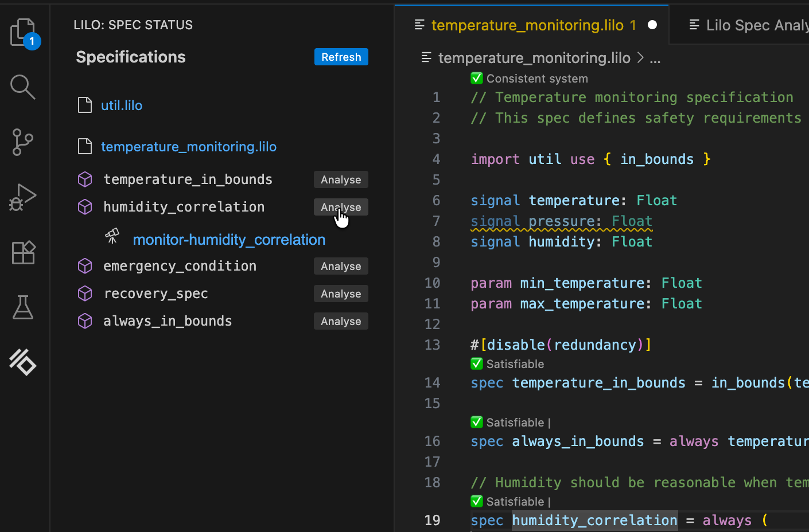Click the hexagon icon beside emergency_condition
This screenshot has height=532, width=809.
84,266
